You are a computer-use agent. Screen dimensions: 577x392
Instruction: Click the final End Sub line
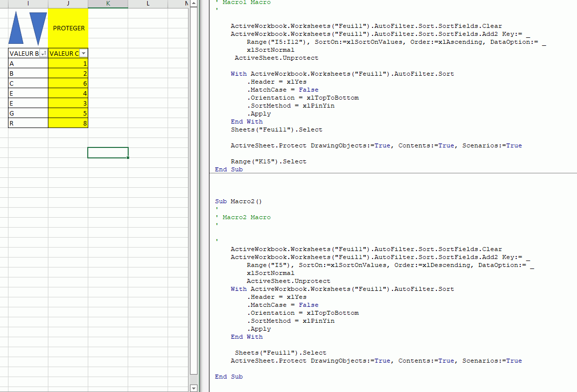pos(229,377)
